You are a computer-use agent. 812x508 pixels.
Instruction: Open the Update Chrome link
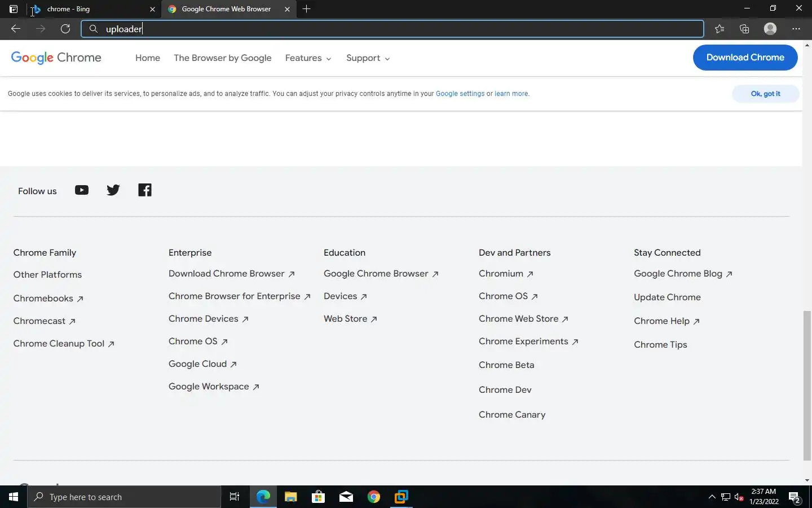[668, 297]
